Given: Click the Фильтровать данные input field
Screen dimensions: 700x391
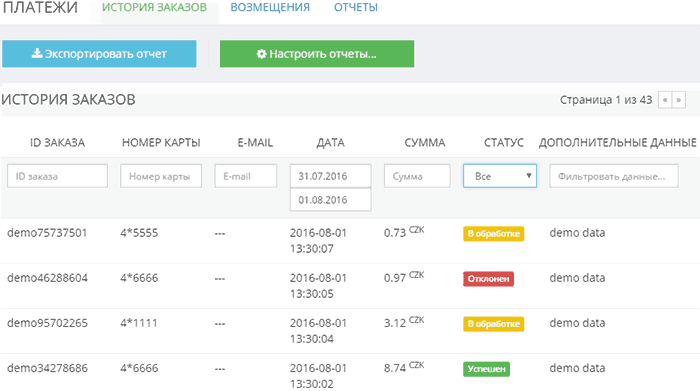Looking at the screenshot, I should point(614,176).
